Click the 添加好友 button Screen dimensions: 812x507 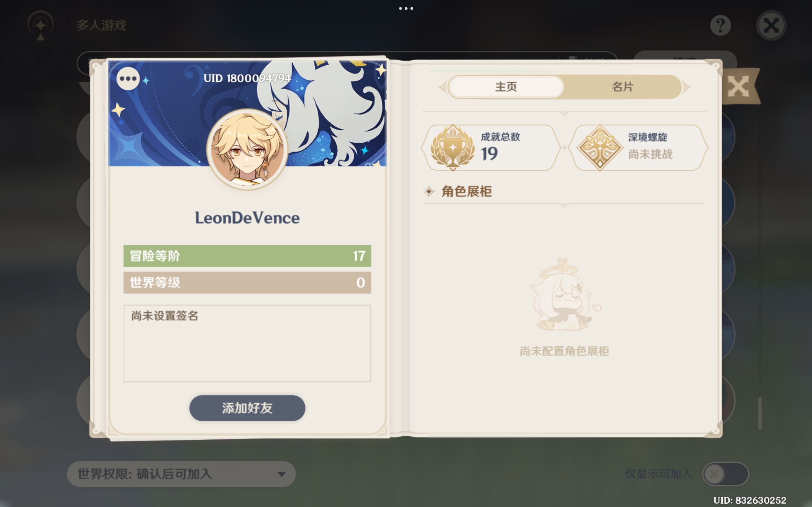tap(247, 408)
